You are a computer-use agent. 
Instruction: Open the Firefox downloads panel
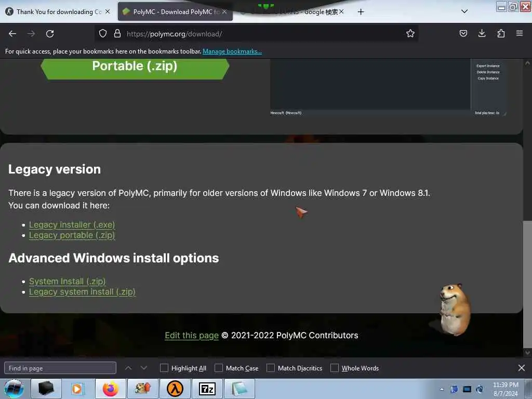tap(482, 34)
